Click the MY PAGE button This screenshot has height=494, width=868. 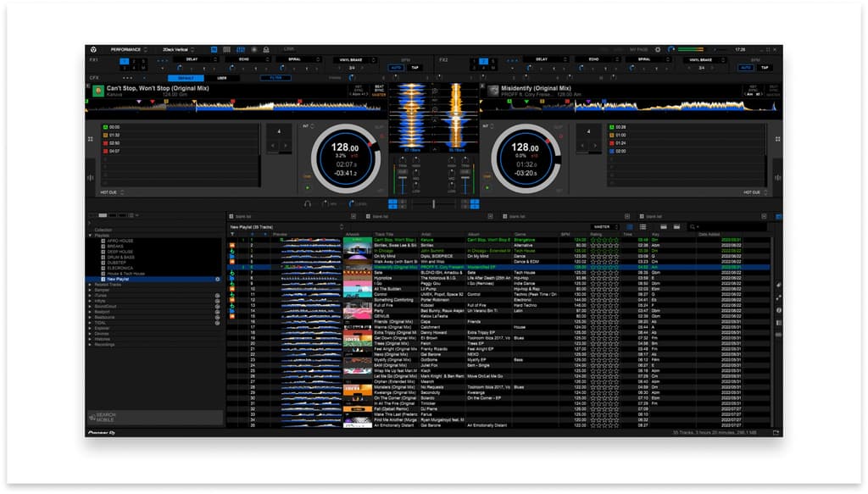point(638,50)
